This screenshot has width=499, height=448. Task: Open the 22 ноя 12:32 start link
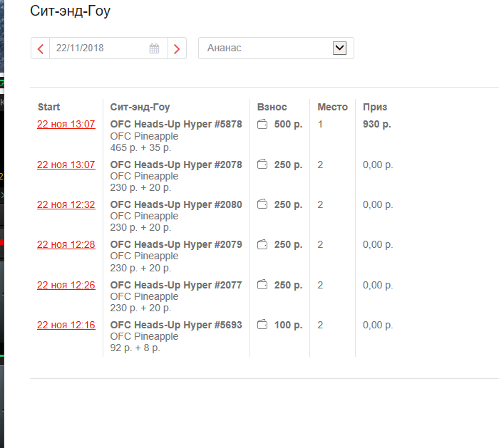coord(66,204)
